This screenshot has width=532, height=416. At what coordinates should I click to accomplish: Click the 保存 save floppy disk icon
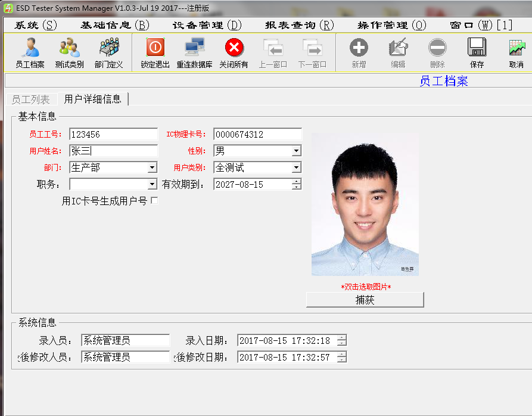pos(477,52)
